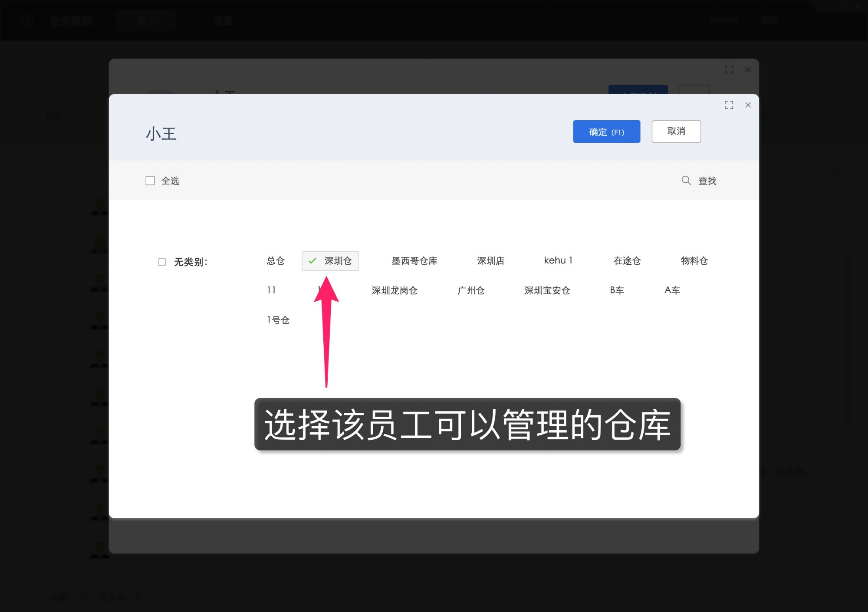Select the 深圳龙岗仓 warehouse
The width and height of the screenshot is (868, 612).
click(395, 290)
